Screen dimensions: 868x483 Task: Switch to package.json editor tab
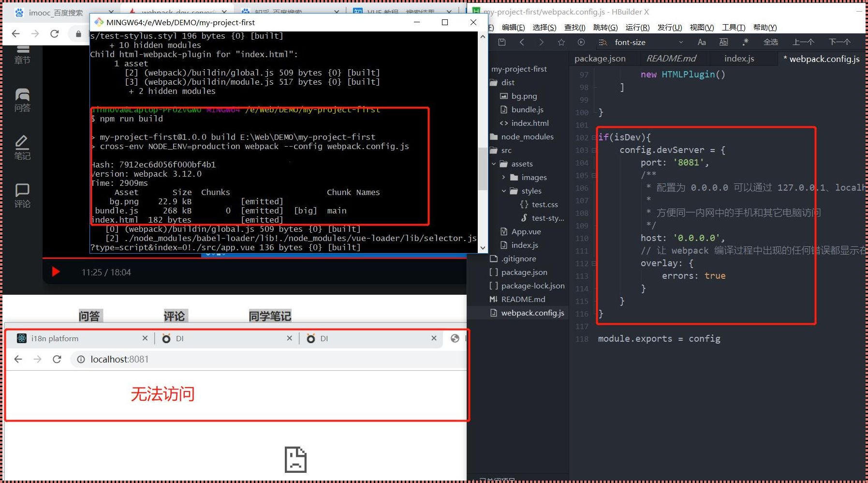click(x=600, y=59)
